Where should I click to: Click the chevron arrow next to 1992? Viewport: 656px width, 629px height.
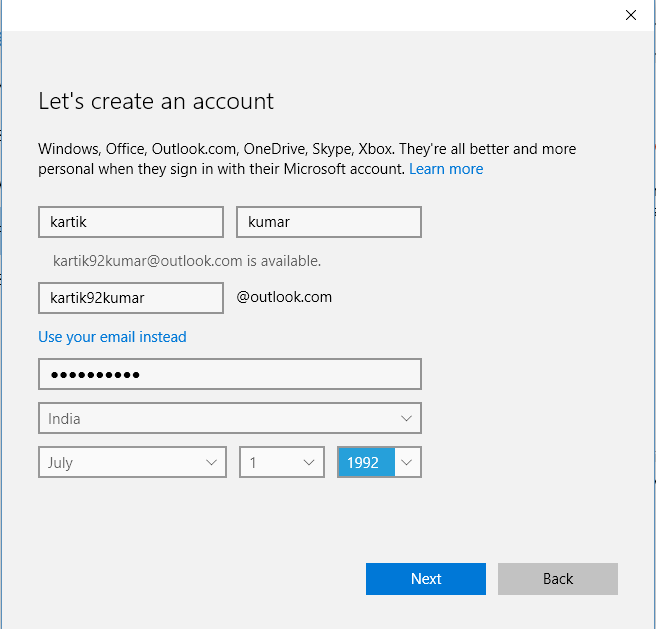pyautogui.click(x=408, y=463)
